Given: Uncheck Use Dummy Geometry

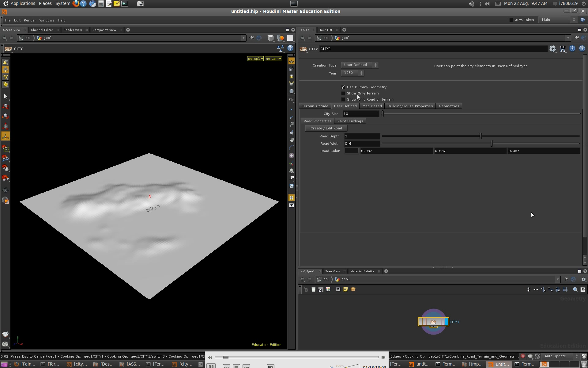Looking at the screenshot, I should click(343, 87).
